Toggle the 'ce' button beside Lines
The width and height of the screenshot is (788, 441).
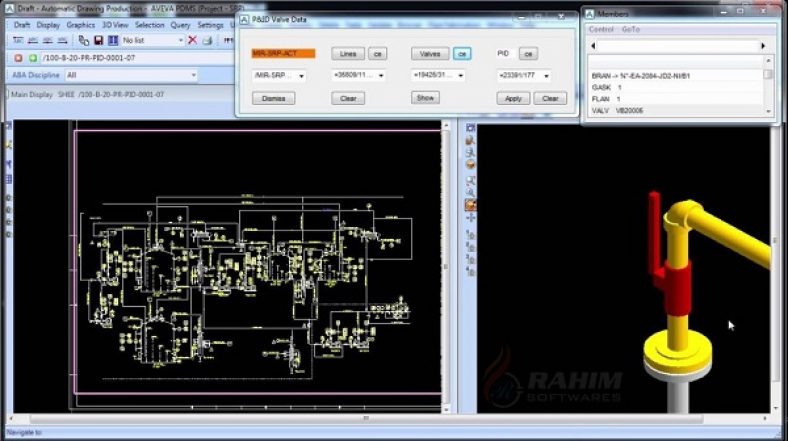point(377,53)
